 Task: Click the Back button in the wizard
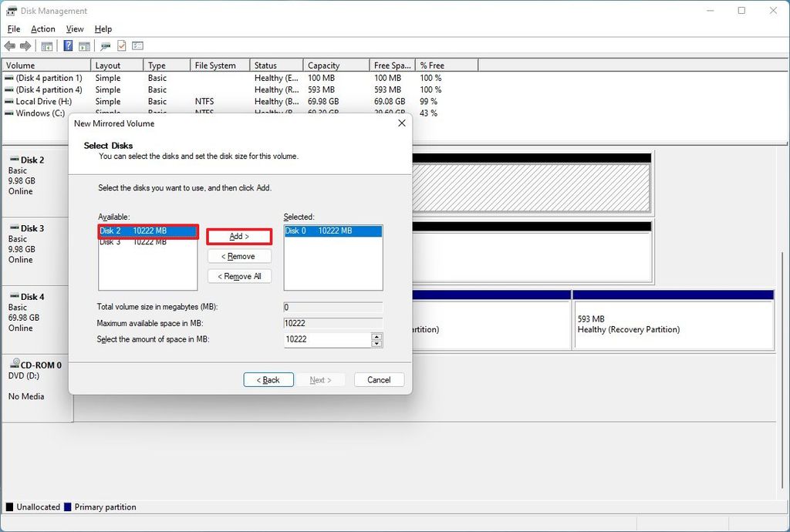click(x=268, y=379)
